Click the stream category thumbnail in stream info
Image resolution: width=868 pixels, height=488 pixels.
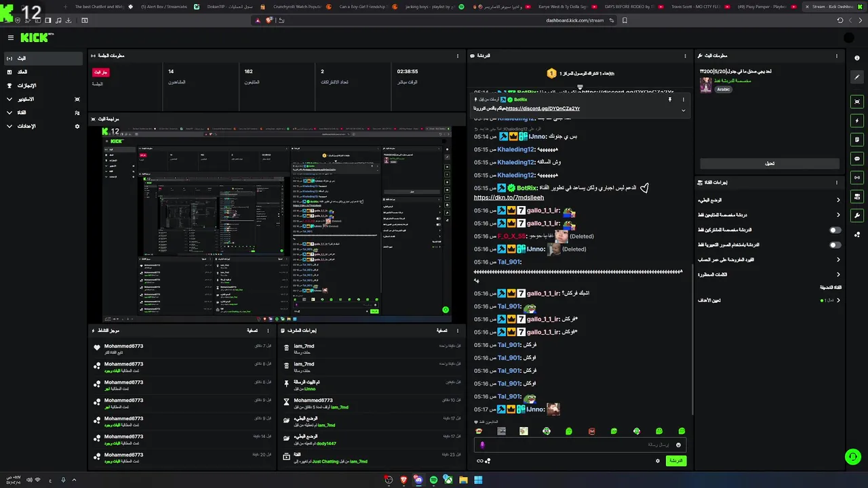pyautogui.click(x=706, y=85)
